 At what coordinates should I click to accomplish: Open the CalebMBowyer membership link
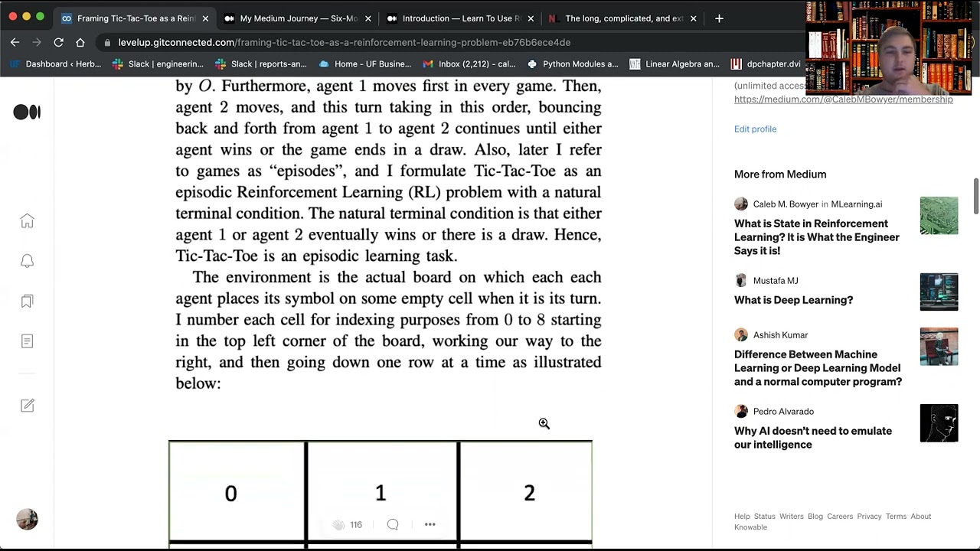(x=843, y=99)
